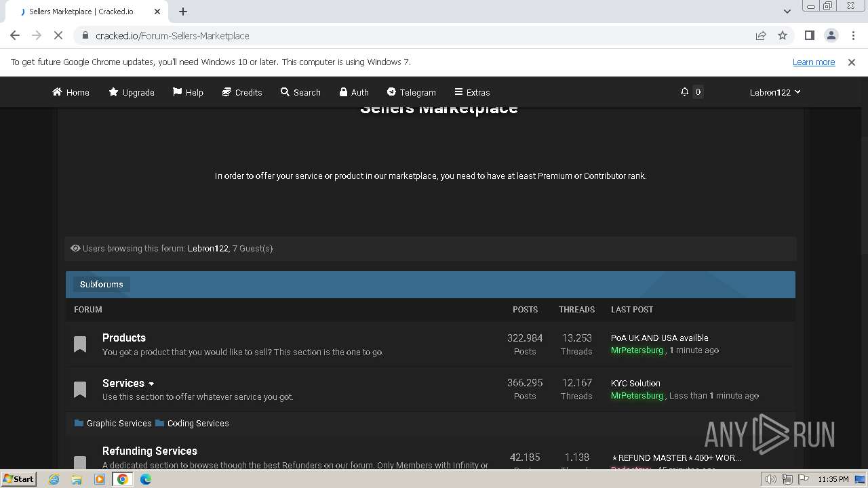Viewport: 868px width, 488px height.
Task: Expand the Extras menu
Action: tap(472, 92)
